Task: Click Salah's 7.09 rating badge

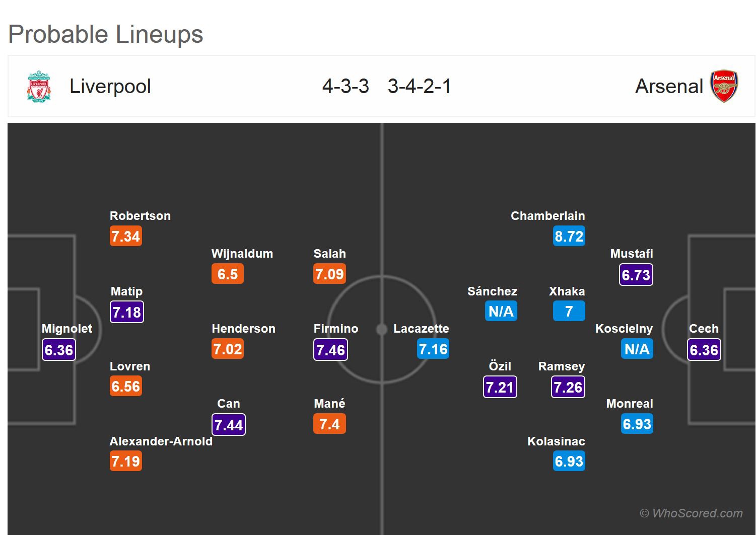Action: pos(329,274)
